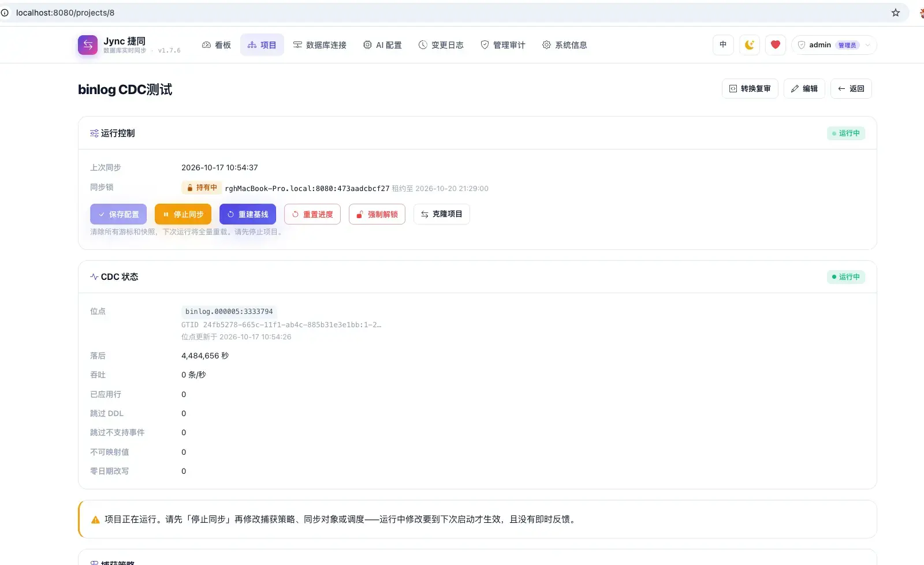Click the 运行控制 panel sliders icon

(94, 133)
